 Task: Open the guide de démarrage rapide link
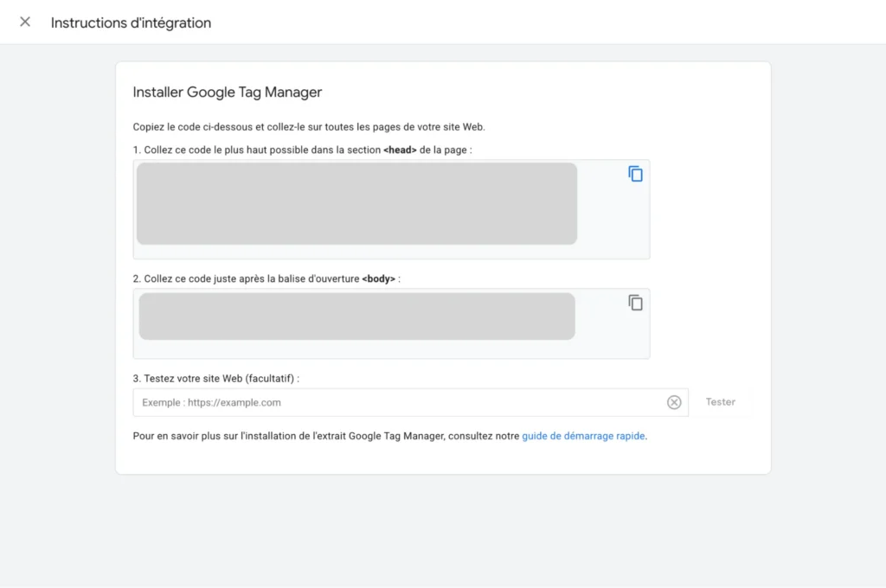583,436
